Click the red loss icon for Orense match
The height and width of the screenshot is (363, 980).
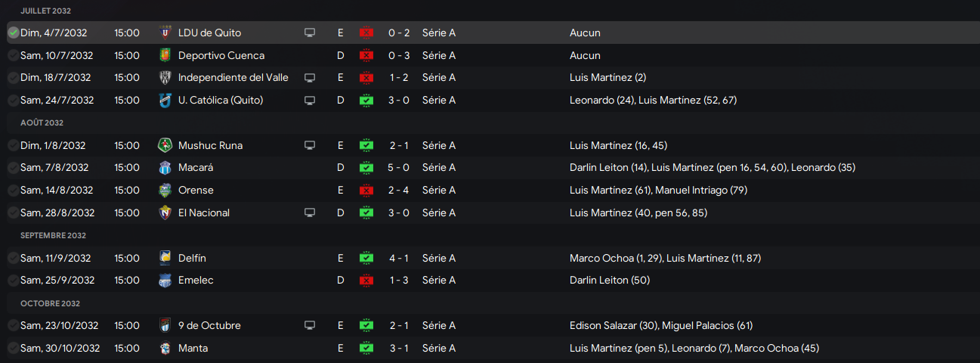click(x=366, y=190)
